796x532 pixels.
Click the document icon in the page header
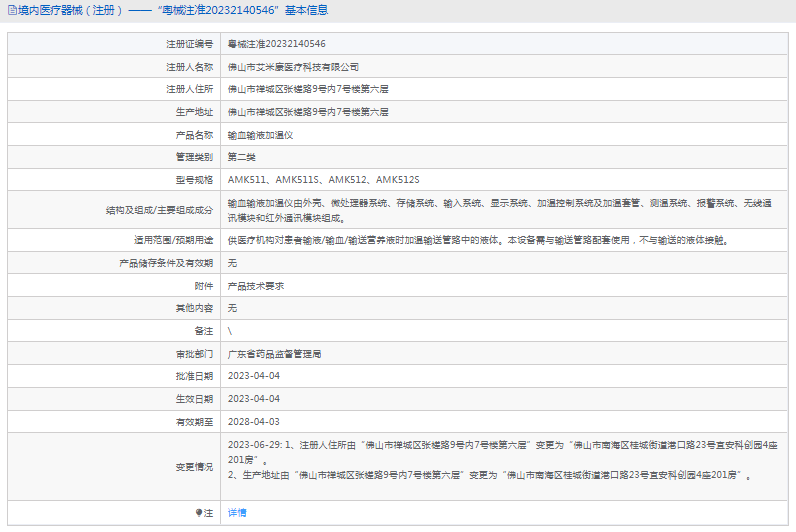click(x=10, y=11)
